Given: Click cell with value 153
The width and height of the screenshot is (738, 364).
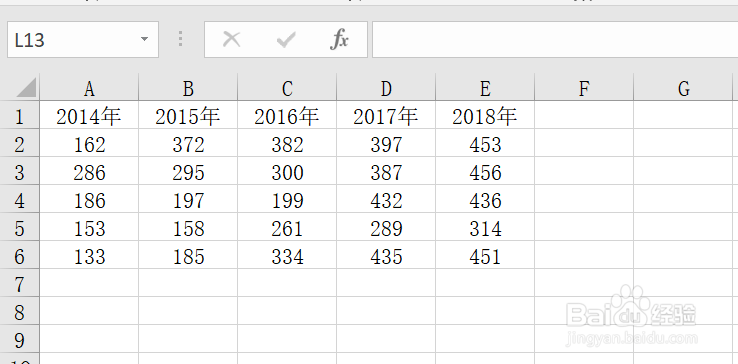Looking at the screenshot, I should [89, 227].
